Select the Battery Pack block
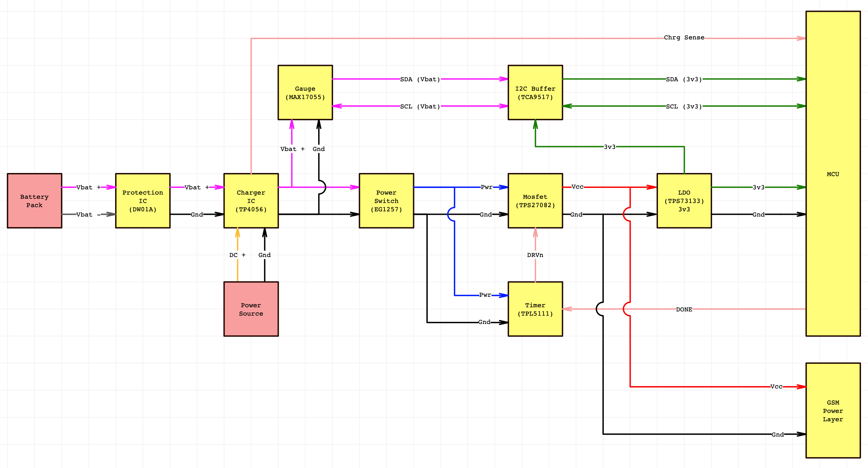868x468 pixels. click(x=35, y=201)
